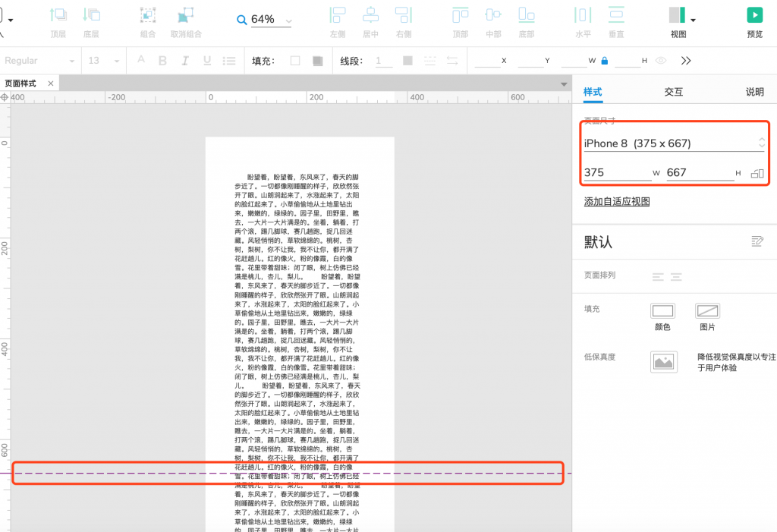777x532 pixels.
Task: Click the 取消组合 ungroup icon
Action: click(x=185, y=14)
